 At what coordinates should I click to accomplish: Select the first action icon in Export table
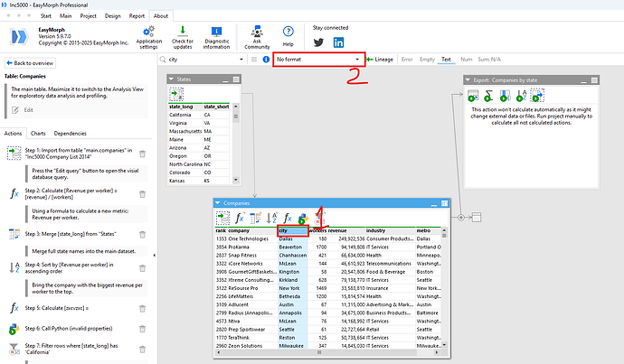click(x=473, y=96)
